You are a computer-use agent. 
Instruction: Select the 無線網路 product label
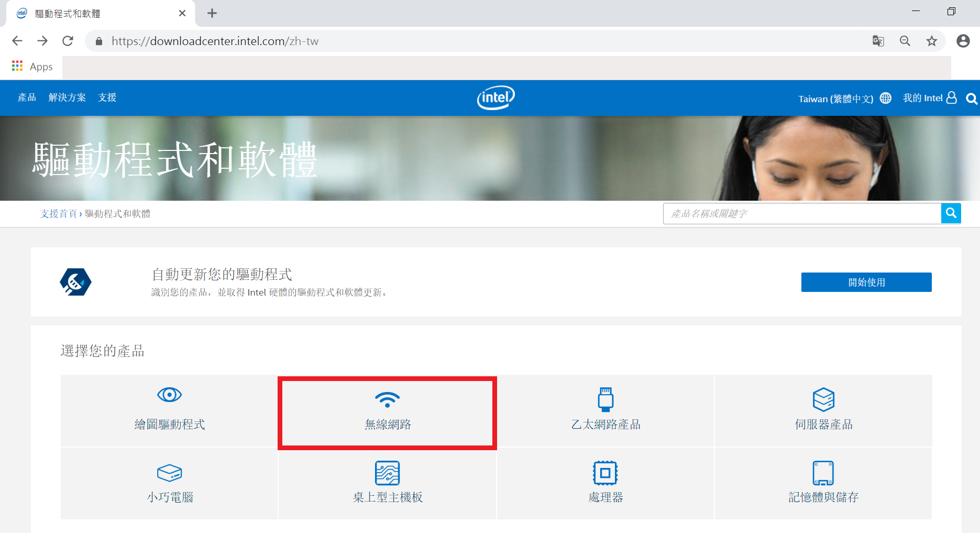click(x=388, y=425)
